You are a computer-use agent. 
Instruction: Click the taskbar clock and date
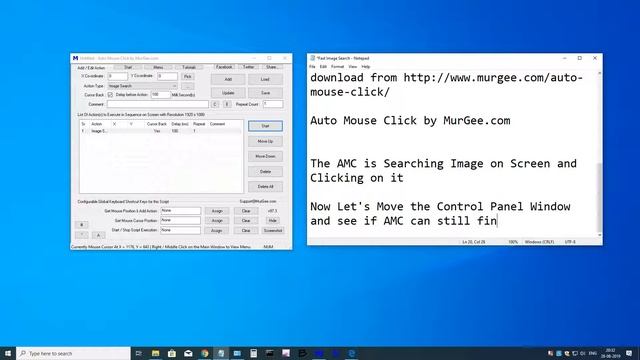tap(610, 353)
